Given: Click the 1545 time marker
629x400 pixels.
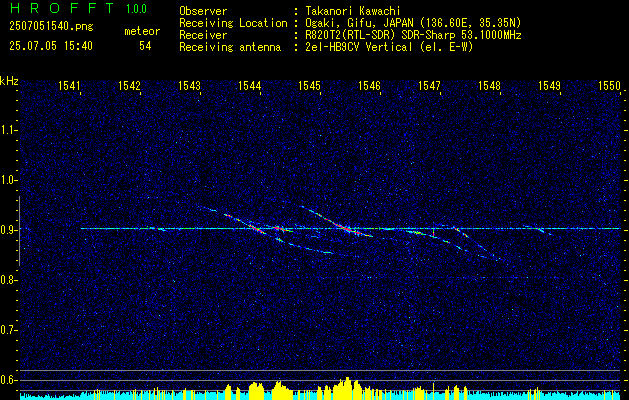Looking at the screenshot, I should click(x=309, y=85).
